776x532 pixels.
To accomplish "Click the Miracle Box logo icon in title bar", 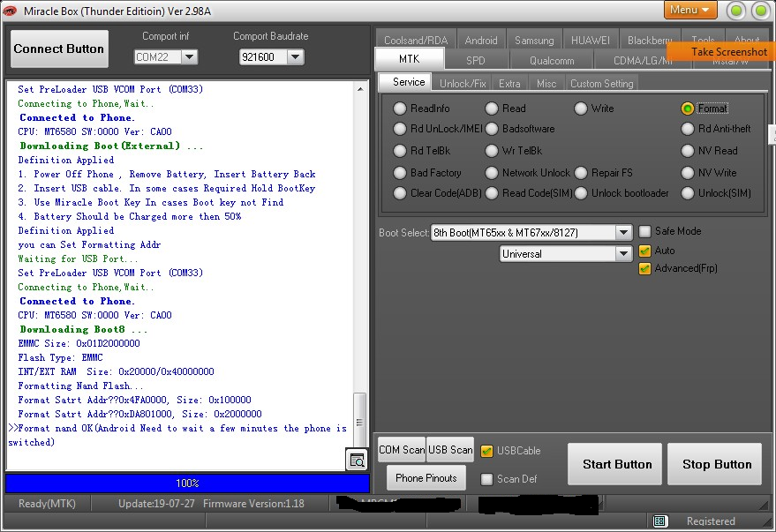I will [10, 11].
